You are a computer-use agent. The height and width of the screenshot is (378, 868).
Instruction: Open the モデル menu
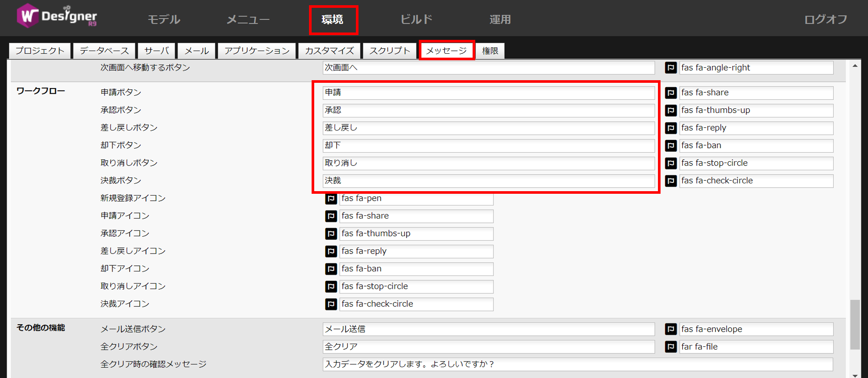(x=164, y=20)
